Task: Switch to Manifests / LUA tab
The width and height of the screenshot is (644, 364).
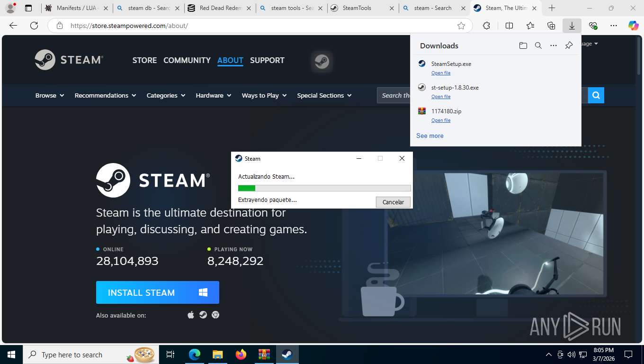Action: 77,8
